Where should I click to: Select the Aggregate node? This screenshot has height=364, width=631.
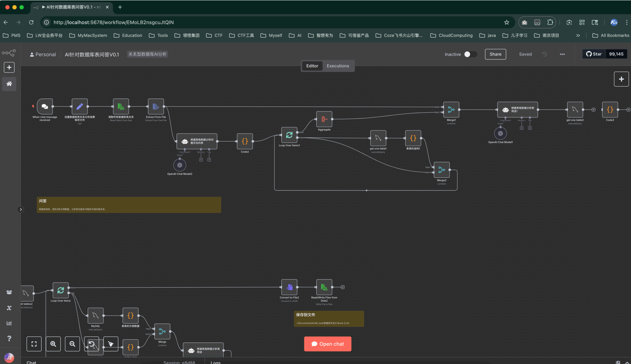pyautogui.click(x=324, y=119)
